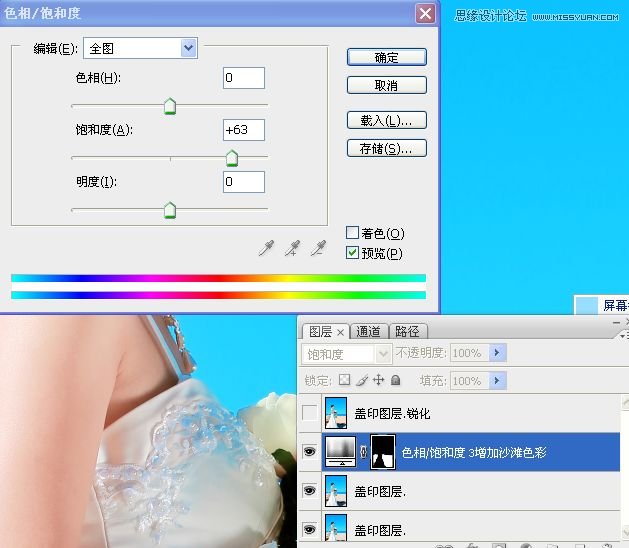Viewport: 629px width, 548px height.
Task: Switch to the 通道 tab
Action: click(368, 331)
